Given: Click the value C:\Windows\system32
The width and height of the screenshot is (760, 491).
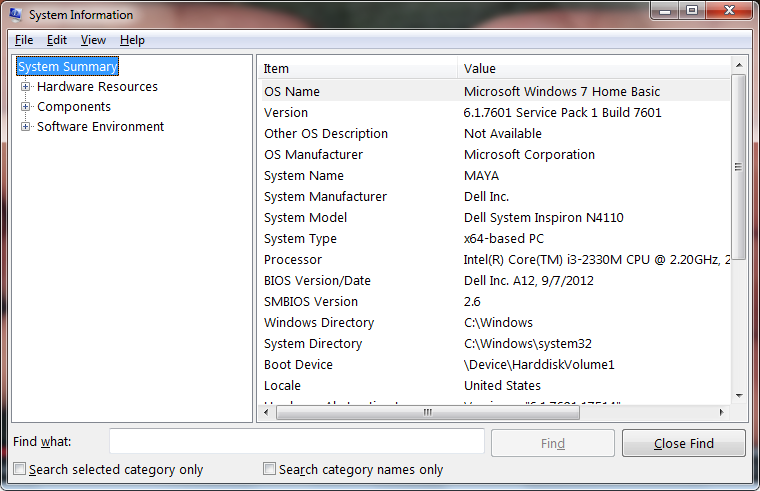Looking at the screenshot, I should (x=527, y=344).
